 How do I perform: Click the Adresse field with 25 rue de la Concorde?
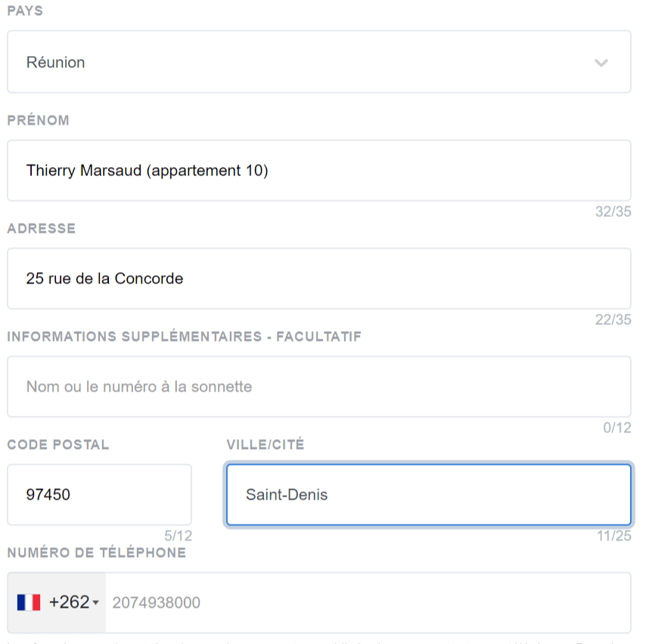(x=318, y=279)
